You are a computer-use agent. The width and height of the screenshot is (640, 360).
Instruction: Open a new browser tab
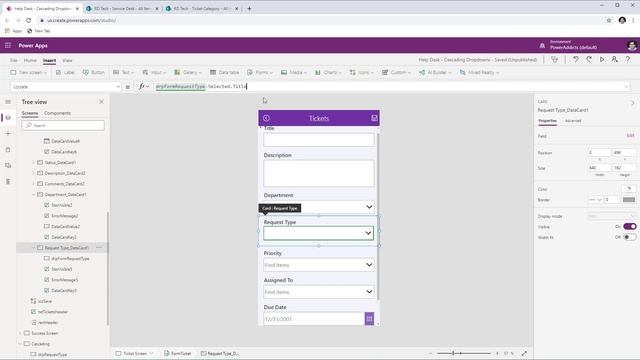[x=249, y=8]
